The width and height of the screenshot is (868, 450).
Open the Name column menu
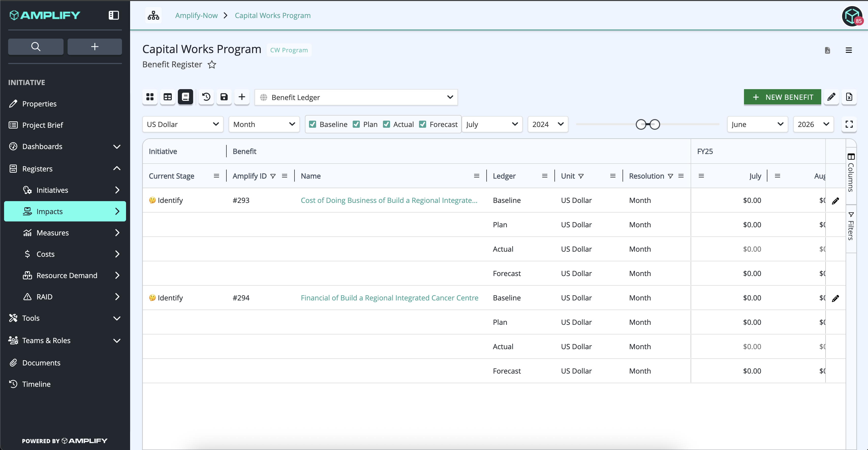point(476,176)
